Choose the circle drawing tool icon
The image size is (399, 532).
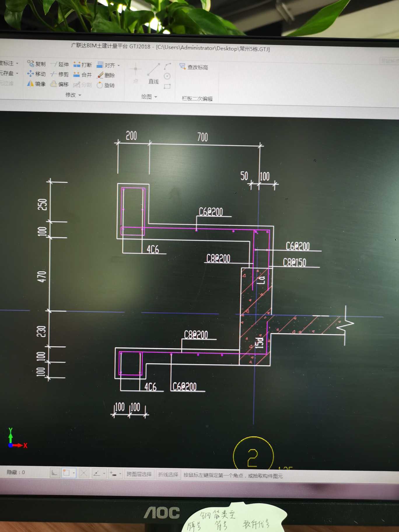click(167, 76)
